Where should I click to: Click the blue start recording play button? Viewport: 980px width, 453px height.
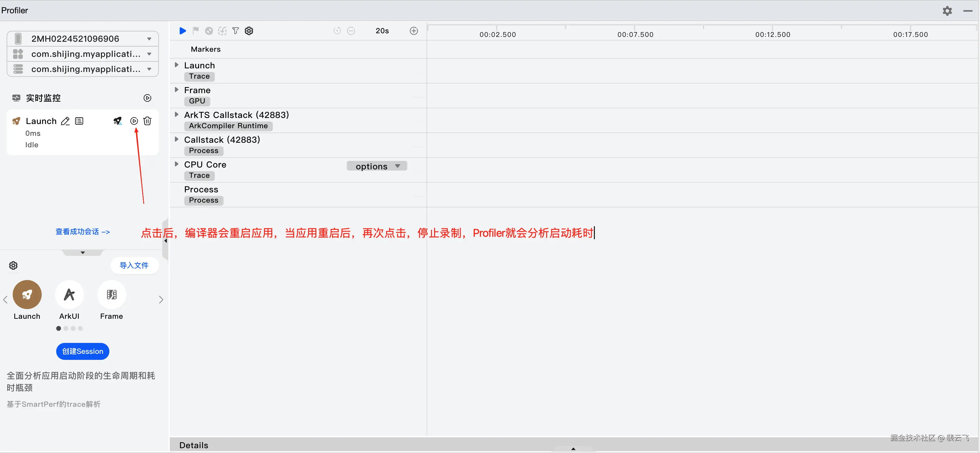pos(182,31)
